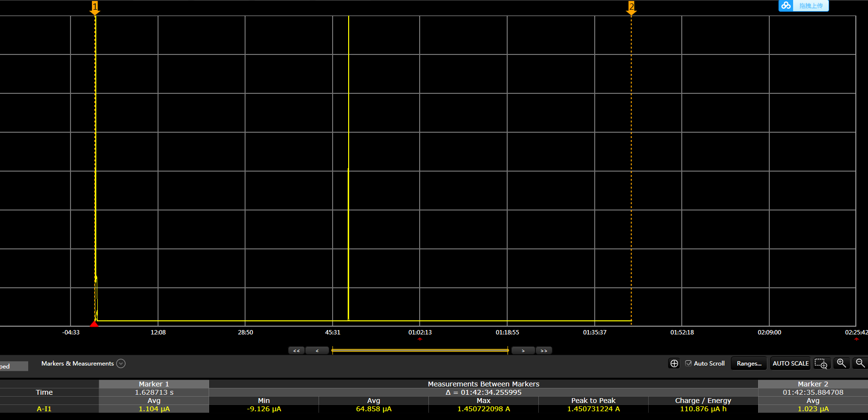Jump to end with the >> button
Viewport: 868px width, 420px height.
coord(544,350)
